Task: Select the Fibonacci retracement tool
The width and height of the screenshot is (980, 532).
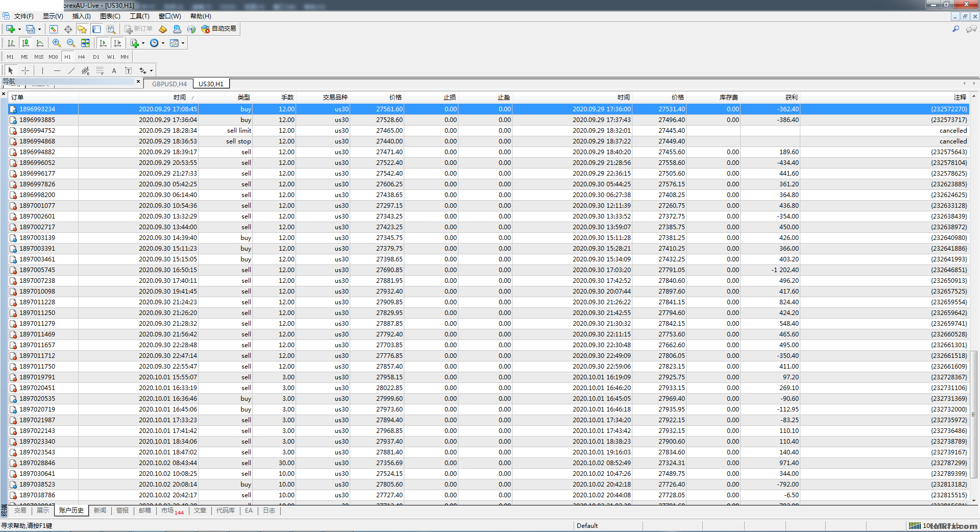Action: point(100,70)
